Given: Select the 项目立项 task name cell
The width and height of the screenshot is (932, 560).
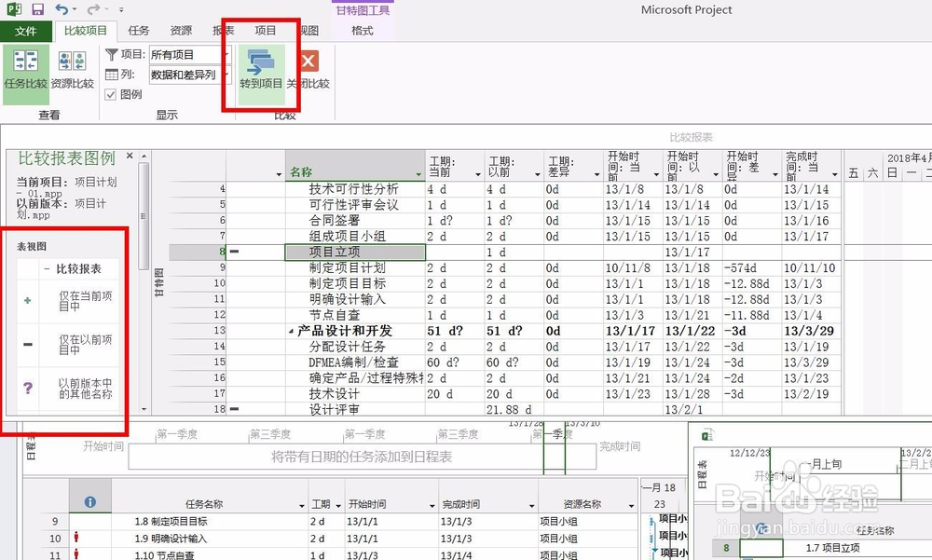Looking at the screenshot, I should tap(355, 253).
